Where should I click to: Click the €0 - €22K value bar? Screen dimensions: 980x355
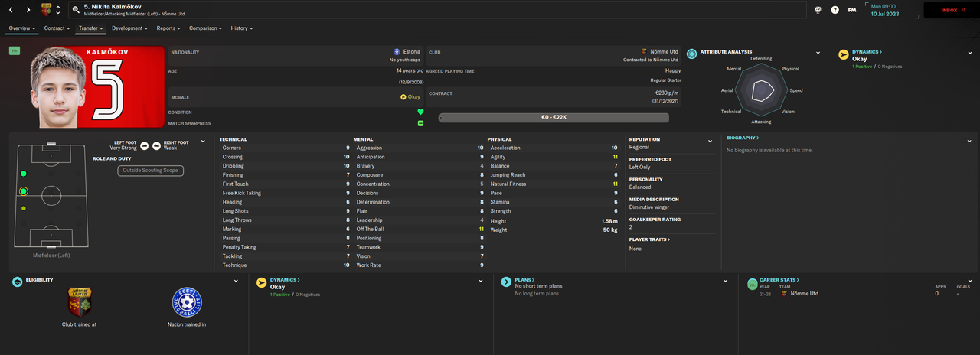[x=554, y=118]
